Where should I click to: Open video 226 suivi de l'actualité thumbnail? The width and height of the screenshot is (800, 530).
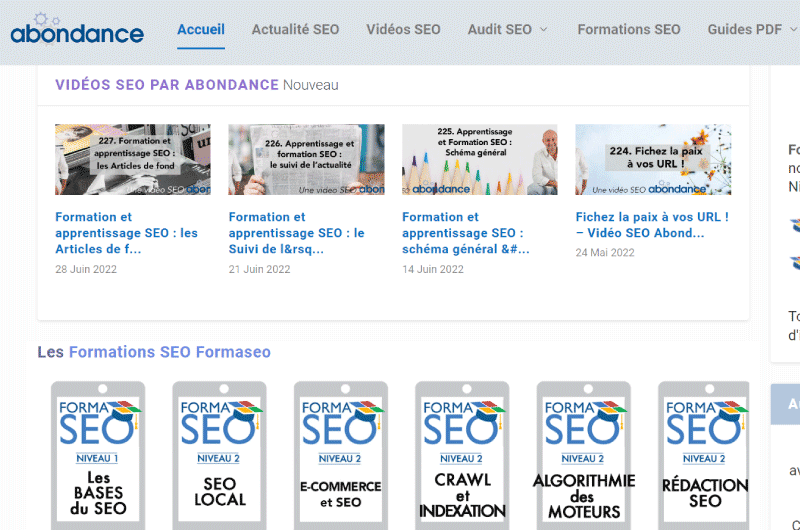point(306,159)
